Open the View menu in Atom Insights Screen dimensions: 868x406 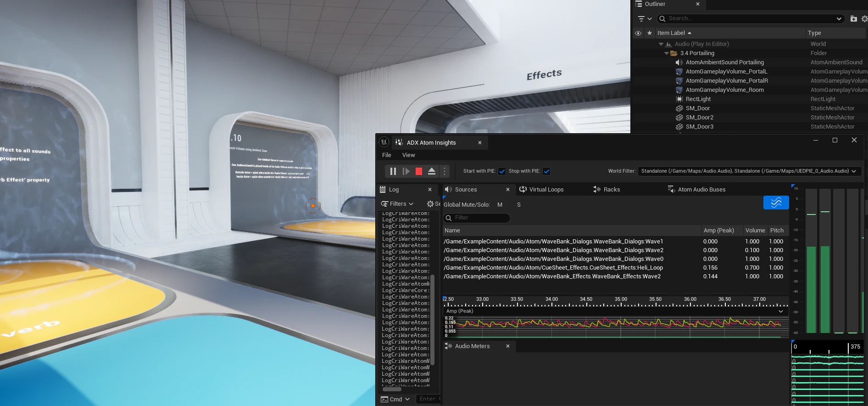[408, 155]
